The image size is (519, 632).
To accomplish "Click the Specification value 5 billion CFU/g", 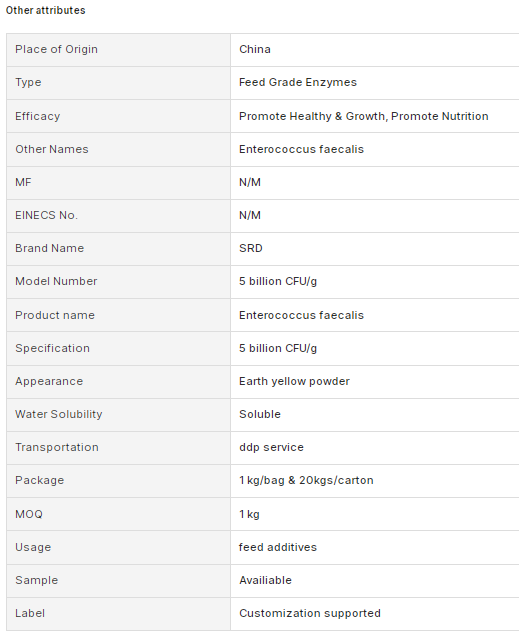I will (278, 349).
